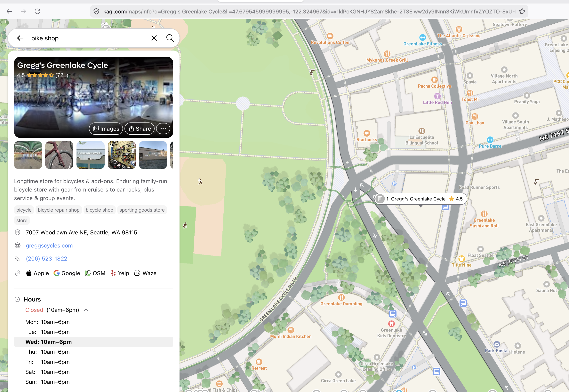The height and width of the screenshot is (392, 569).
Task: Select the bicycle shop tag
Action: (100, 210)
